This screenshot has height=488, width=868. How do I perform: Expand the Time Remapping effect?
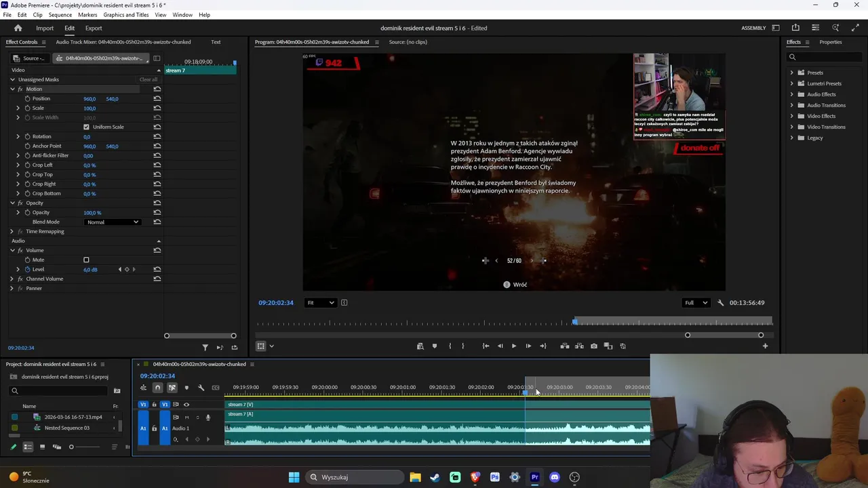(12, 232)
